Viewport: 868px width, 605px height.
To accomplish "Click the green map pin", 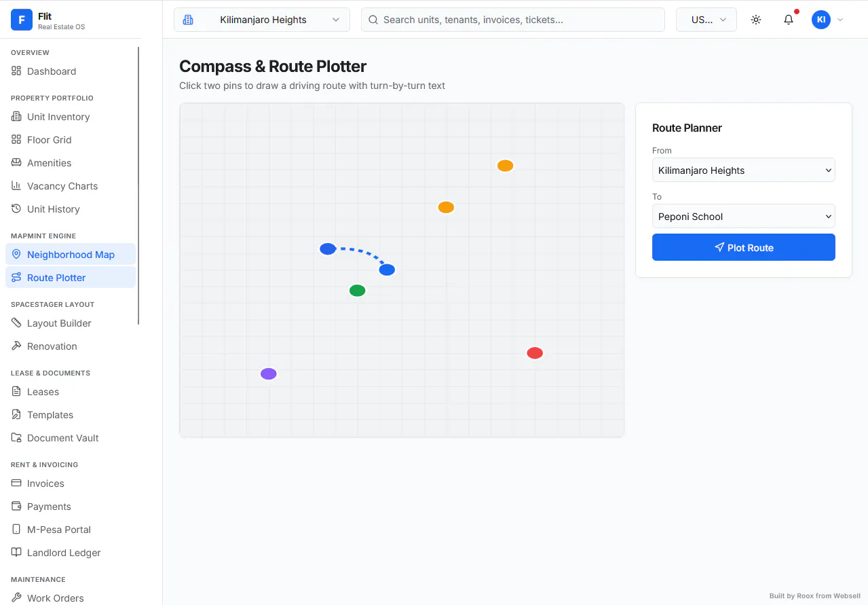I will pyautogui.click(x=357, y=291).
